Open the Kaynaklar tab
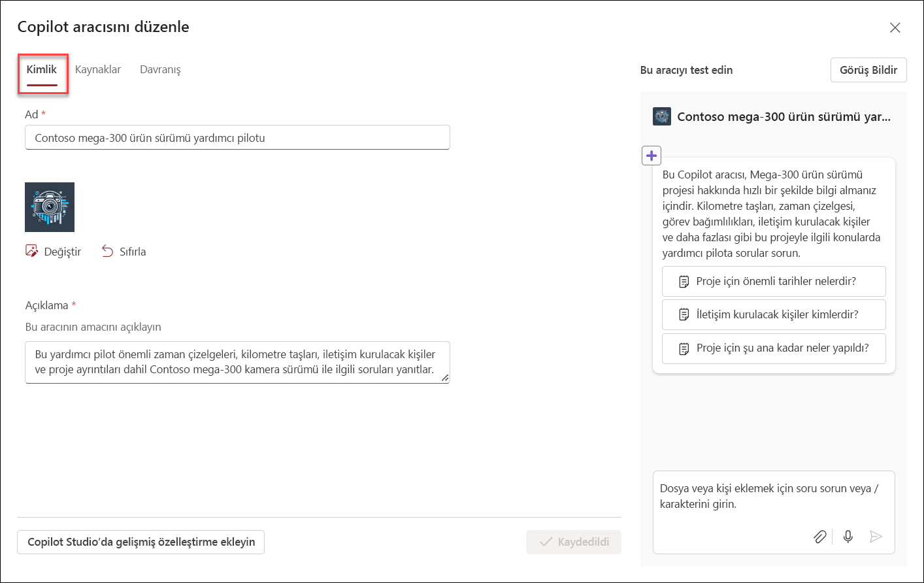924x583 pixels. coord(98,70)
